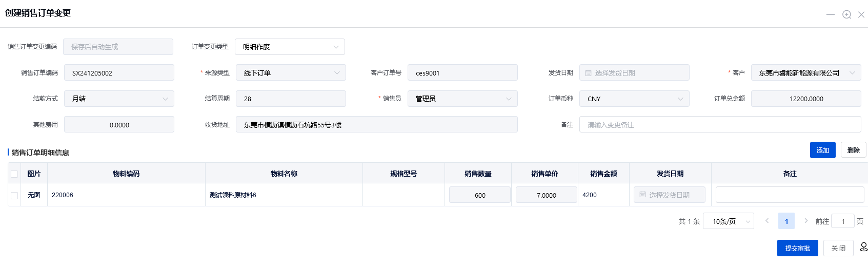868x265 pixels.
Task: Click the user icon near bottom right
Action: point(863,247)
